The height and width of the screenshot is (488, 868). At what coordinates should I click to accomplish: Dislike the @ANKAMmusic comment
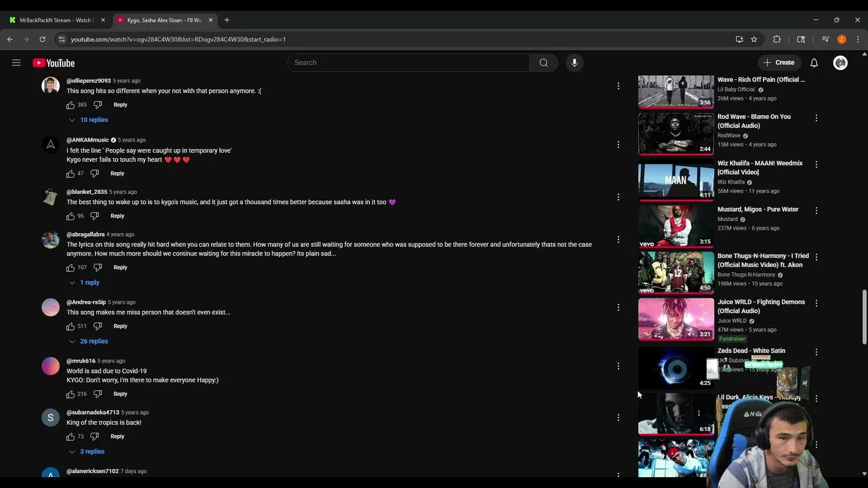[94, 174]
